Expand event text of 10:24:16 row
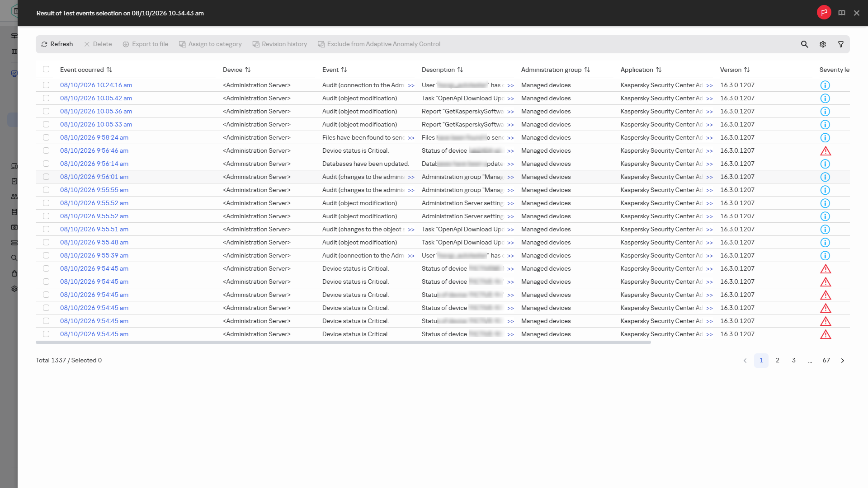Screen dimensions: 868x488 (411, 85)
